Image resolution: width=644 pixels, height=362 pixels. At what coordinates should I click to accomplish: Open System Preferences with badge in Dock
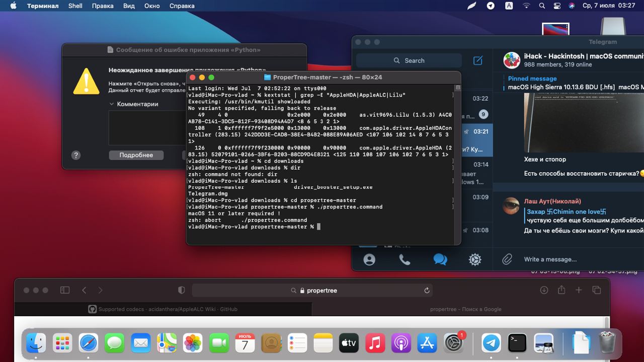(454, 343)
